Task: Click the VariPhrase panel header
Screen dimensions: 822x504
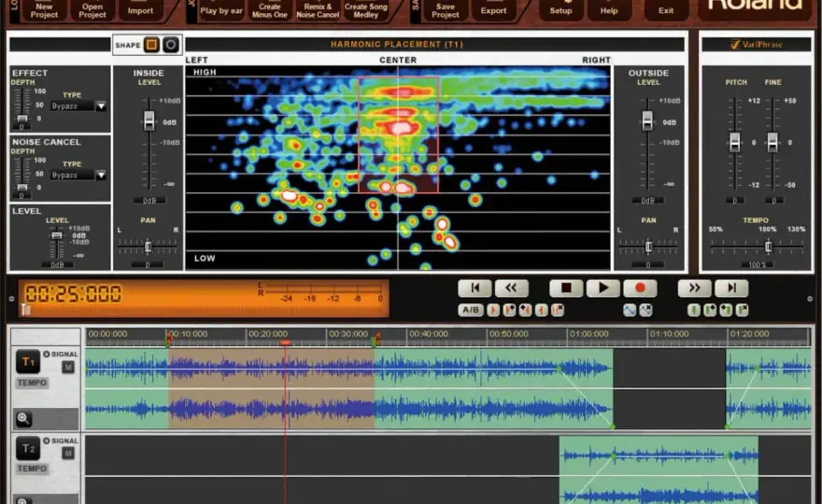Action: click(757, 45)
